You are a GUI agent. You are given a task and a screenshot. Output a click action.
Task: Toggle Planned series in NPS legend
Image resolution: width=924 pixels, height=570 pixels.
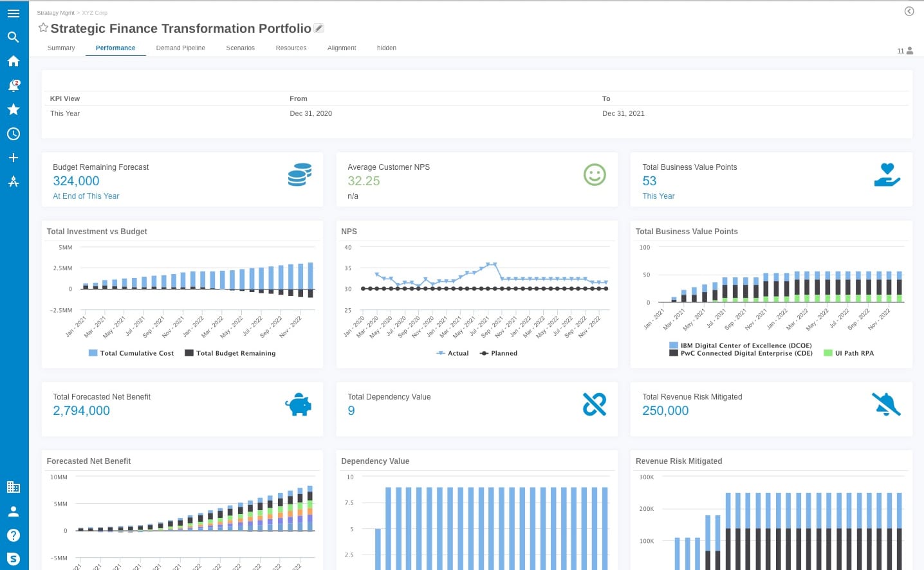[499, 353]
